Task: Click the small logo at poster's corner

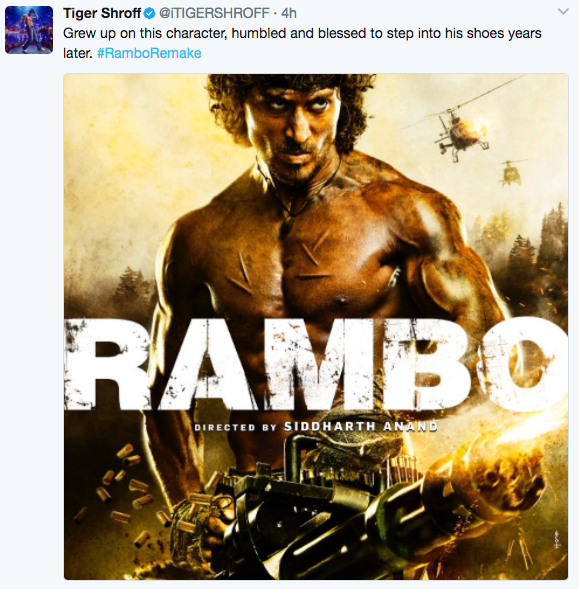Action: pos(558,539)
